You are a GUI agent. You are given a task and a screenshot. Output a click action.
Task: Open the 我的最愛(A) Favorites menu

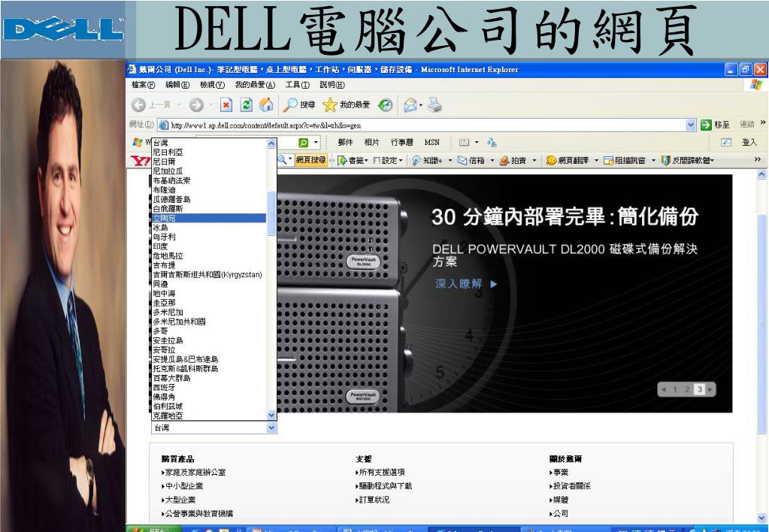255,85
